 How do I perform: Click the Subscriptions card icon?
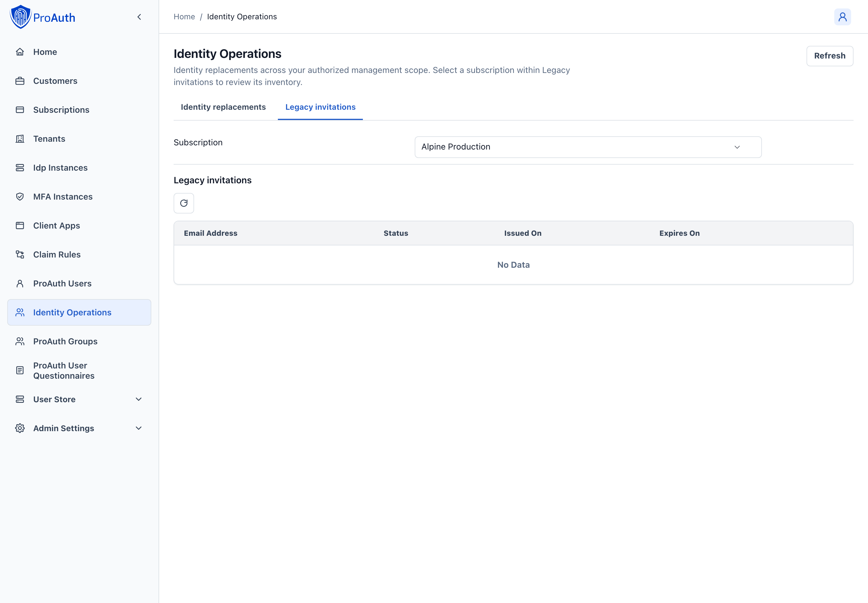[x=20, y=110]
